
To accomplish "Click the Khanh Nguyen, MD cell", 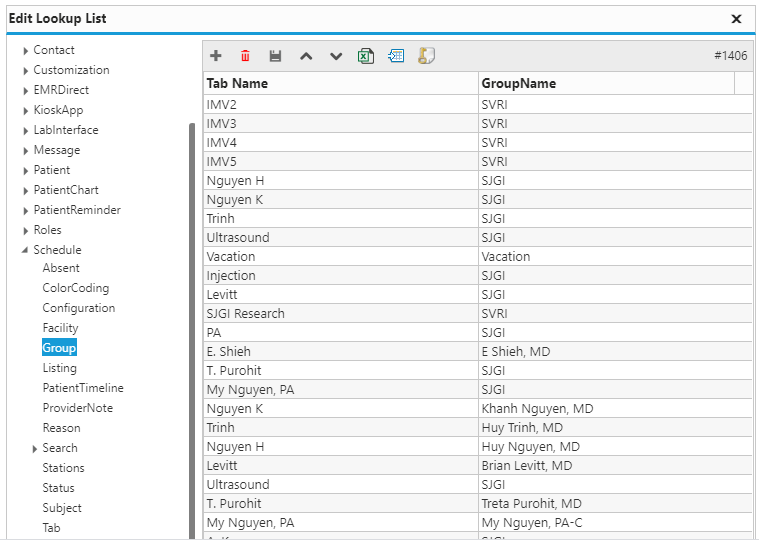I will (x=616, y=408).
